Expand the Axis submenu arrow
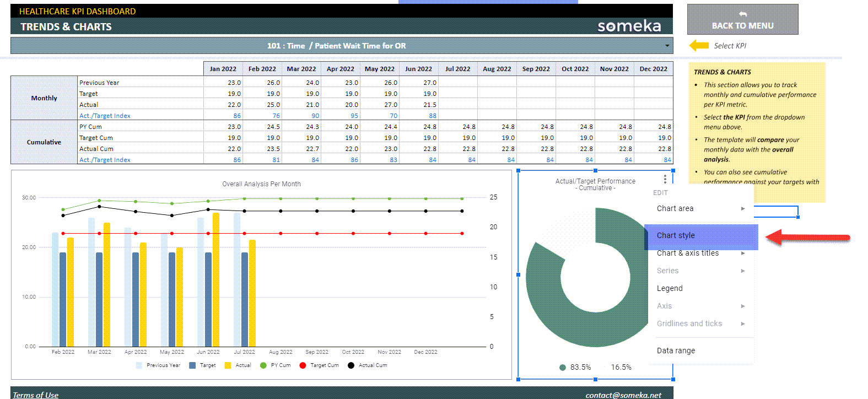Screen dimensions: 868x399 coord(743,306)
